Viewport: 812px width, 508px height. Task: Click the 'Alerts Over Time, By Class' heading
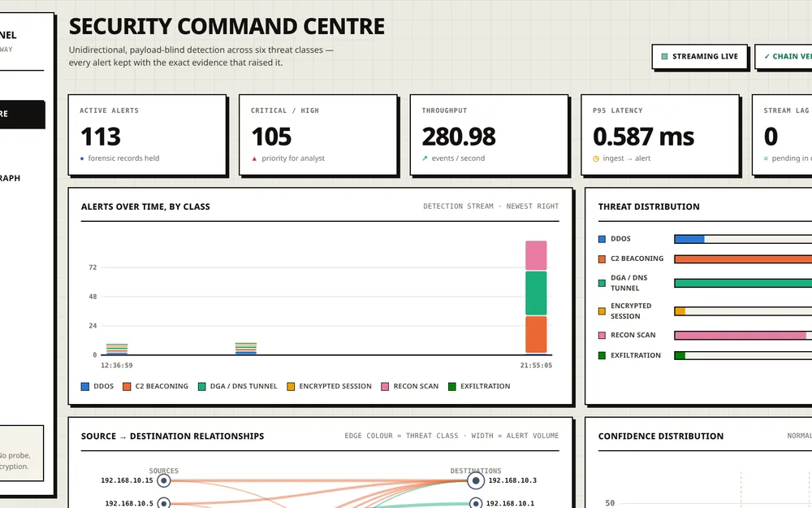coord(145,206)
